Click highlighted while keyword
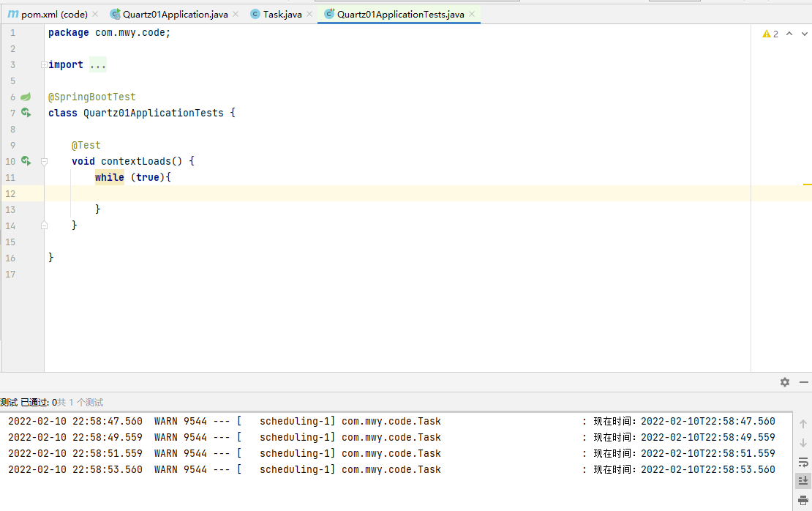The height and width of the screenshot is (511, 812). click(109, 177)
